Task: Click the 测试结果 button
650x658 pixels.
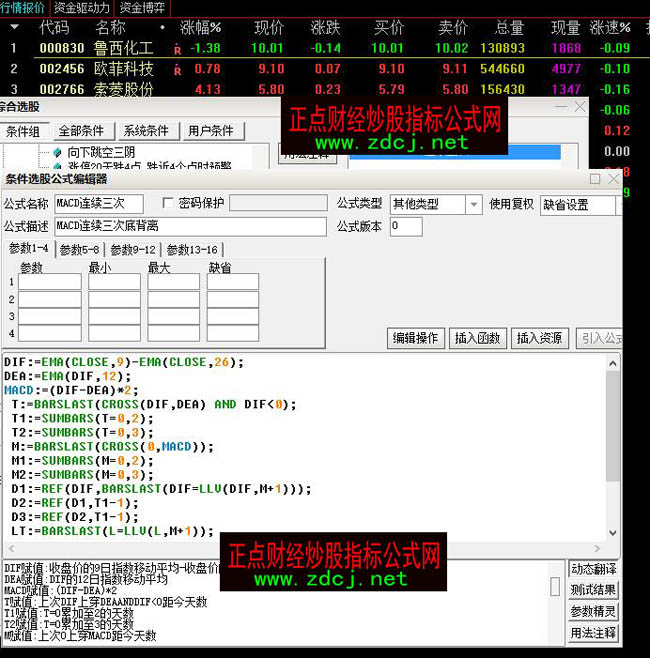Action: [x=594, y=590]
